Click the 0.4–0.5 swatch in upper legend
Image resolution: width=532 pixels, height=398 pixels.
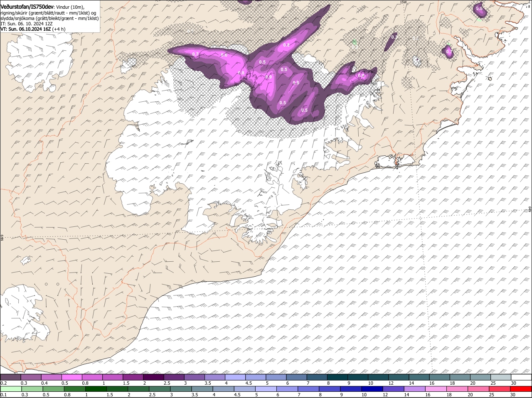pos(51,377)
